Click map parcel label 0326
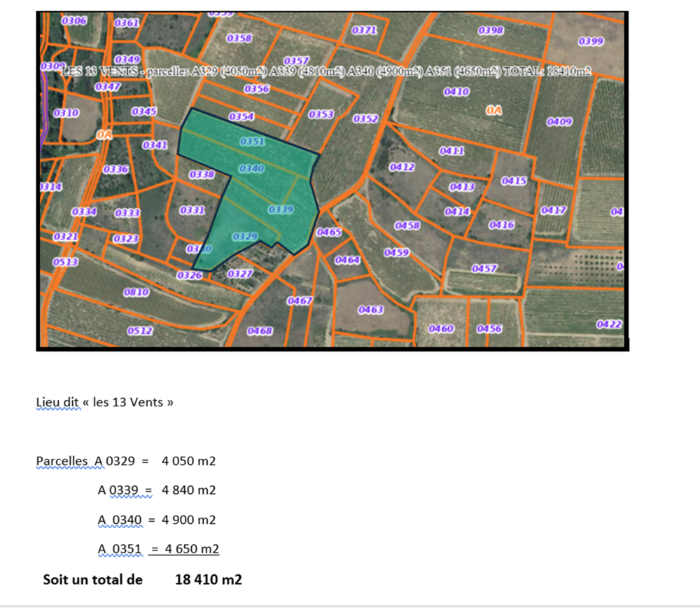The height and width of the screenshot is (608, 700). [190, 275]
